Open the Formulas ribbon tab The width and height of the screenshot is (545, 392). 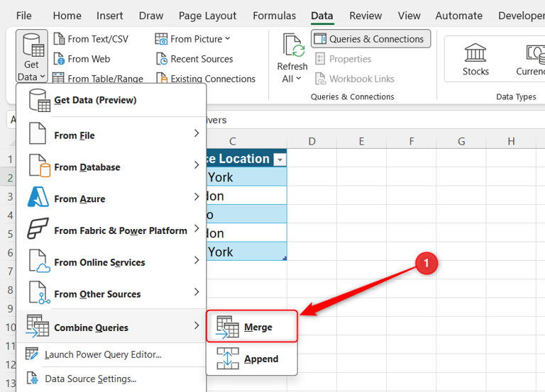pyautogui.click(x=274, y=16)
